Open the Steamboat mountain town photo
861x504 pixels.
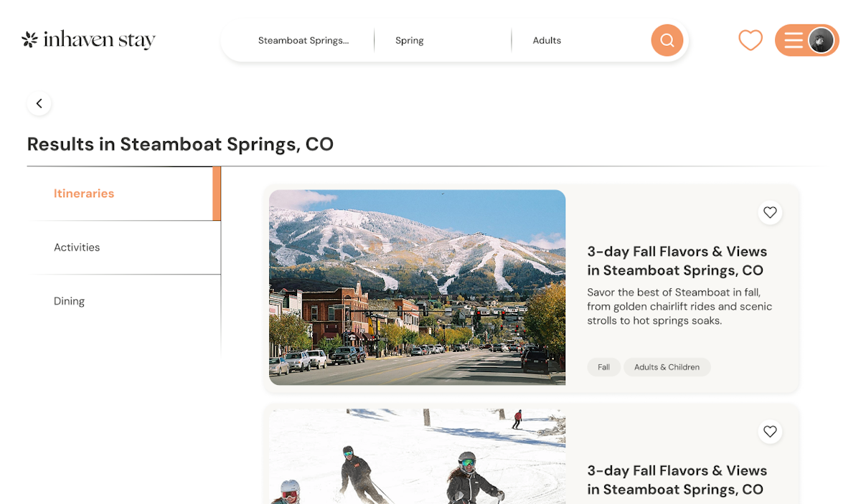(x=417, y=287)
